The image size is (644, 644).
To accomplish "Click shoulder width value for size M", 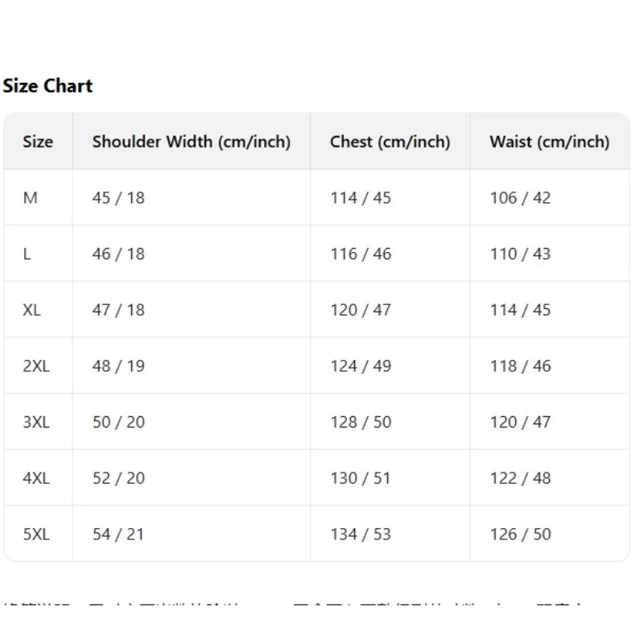I will click(x=118, y=198).
